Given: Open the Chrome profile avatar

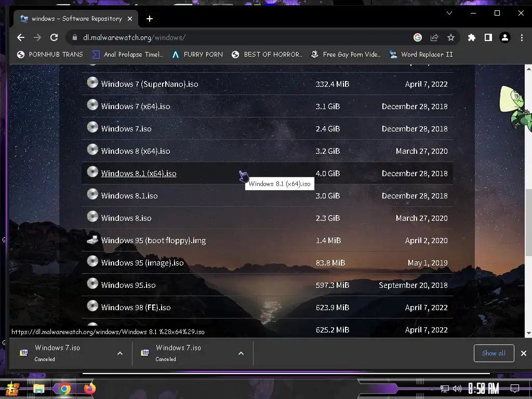Looking at the screenshot, I should coord(505,37).
